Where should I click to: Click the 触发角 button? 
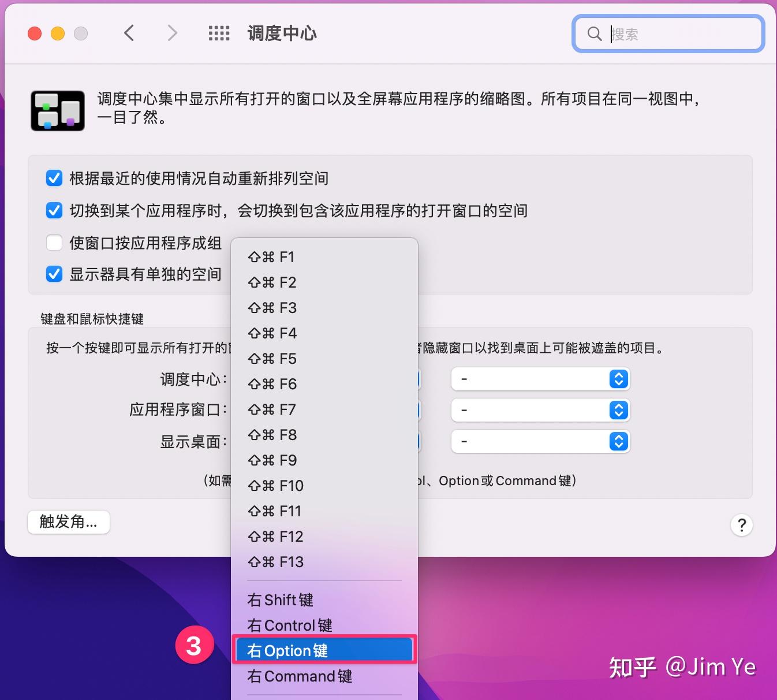pos(68,522)
